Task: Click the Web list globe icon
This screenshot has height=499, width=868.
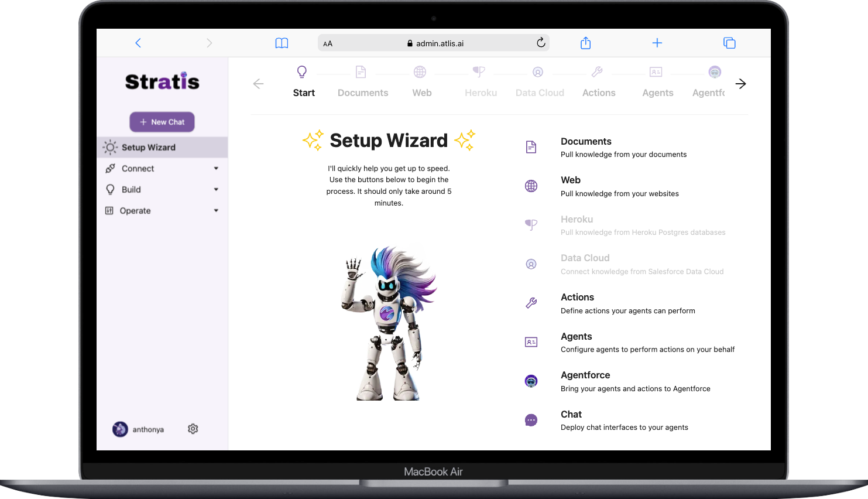Action: (x=531, y=186)
